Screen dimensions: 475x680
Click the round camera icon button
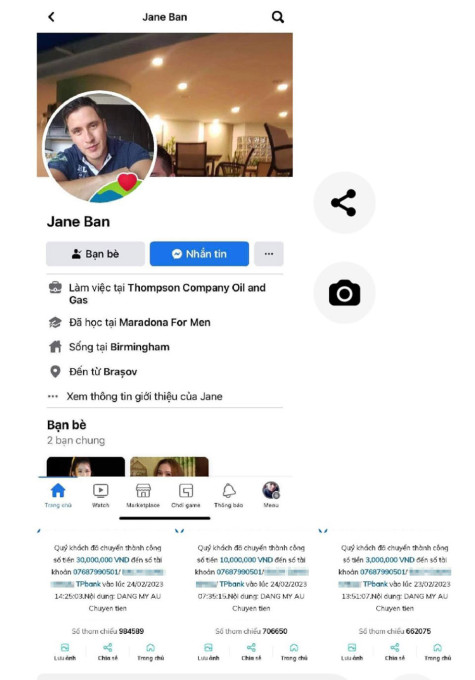click(344, 293)
